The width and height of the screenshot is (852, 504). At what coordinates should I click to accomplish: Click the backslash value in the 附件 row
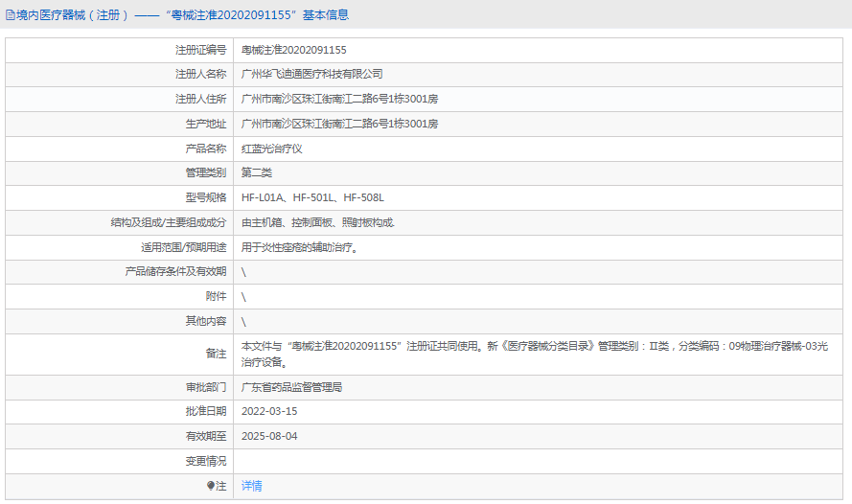(243, 297)
